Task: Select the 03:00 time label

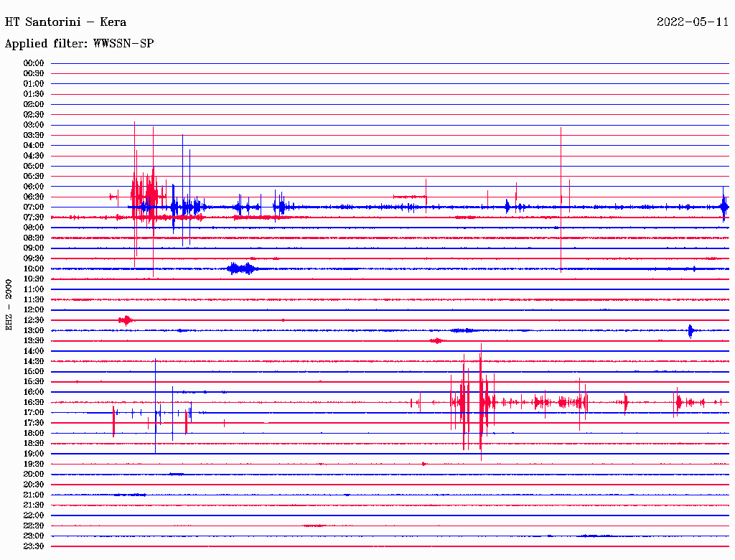Action: coord(34,125)
